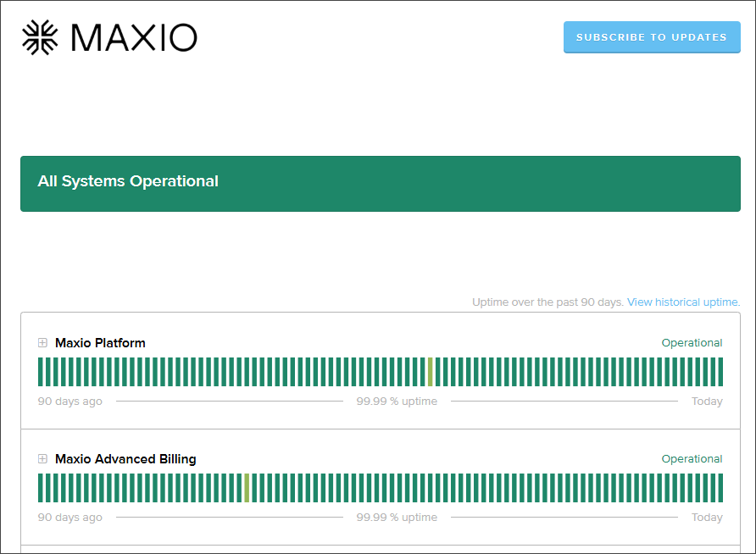Click the 99.99 % uptime figure under Maxio Platform

(397, 402)
